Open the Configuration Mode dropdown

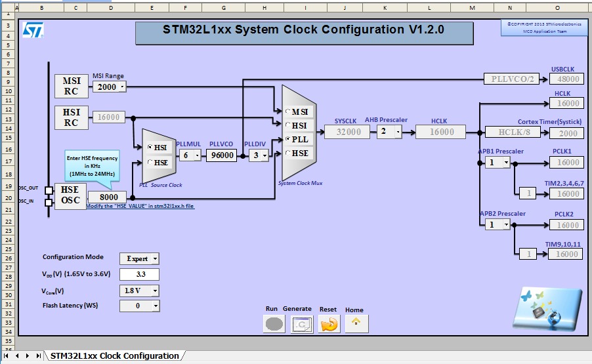155,259
